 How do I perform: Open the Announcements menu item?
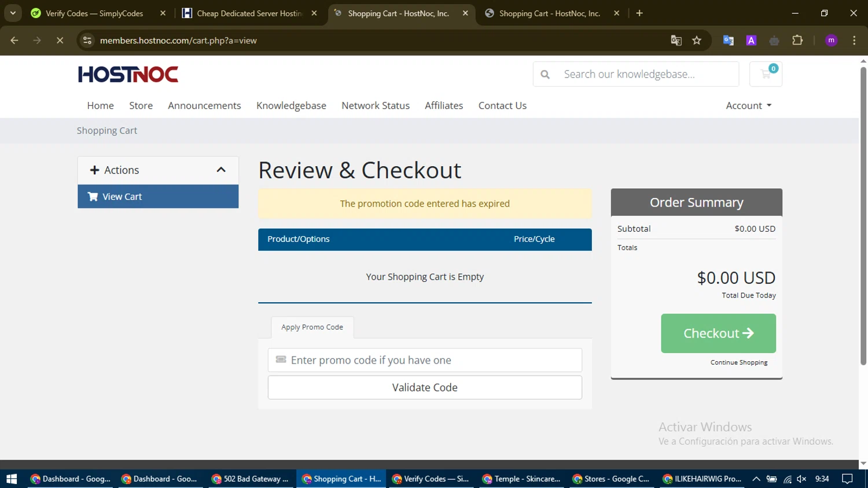pos(204,105)
